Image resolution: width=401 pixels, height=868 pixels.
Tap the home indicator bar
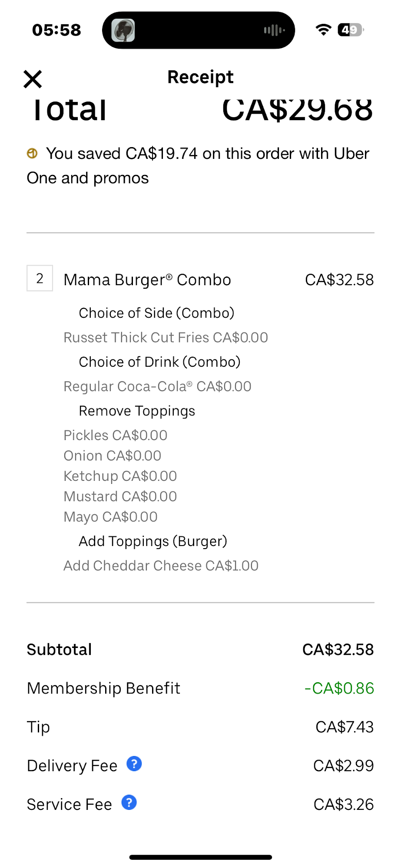coord(201,857)
